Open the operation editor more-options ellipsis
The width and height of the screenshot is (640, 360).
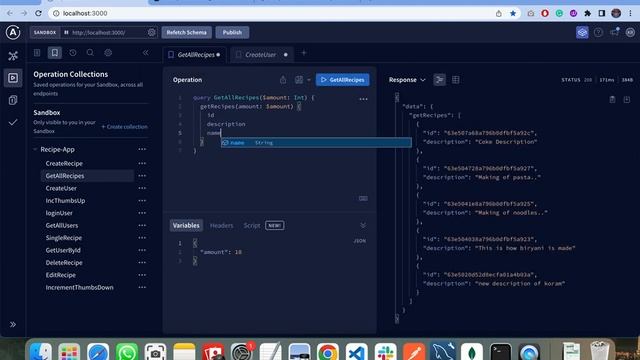[363, 99]
